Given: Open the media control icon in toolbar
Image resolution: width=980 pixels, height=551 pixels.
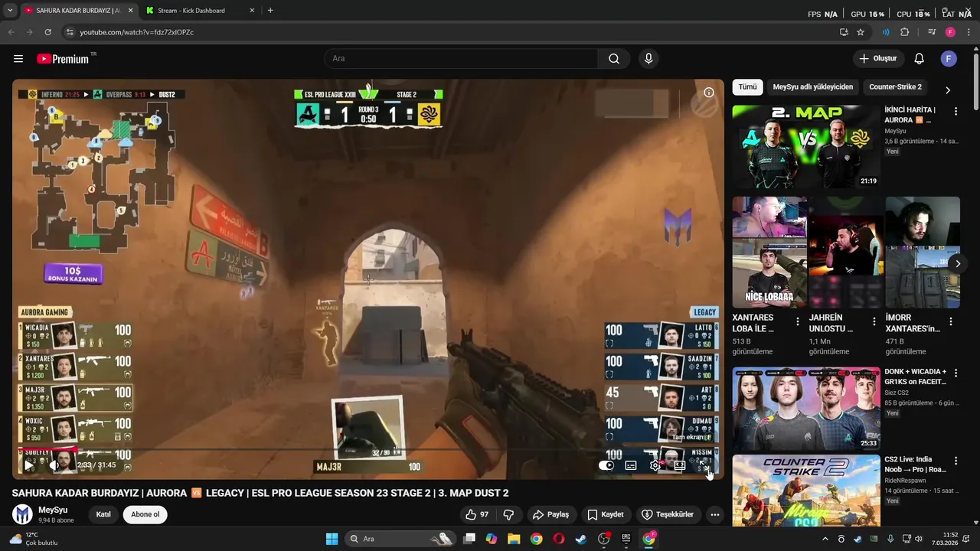Looking at the screenshot, I should coord(932,32).
